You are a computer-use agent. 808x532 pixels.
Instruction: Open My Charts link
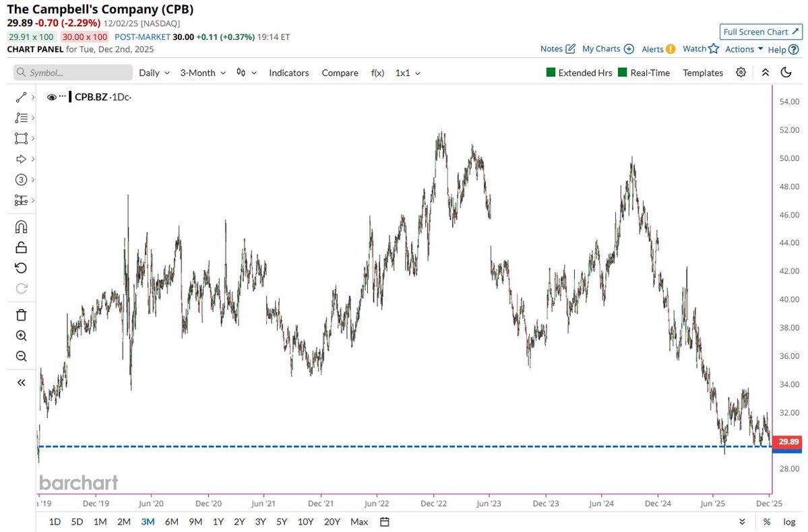point(602,48)
